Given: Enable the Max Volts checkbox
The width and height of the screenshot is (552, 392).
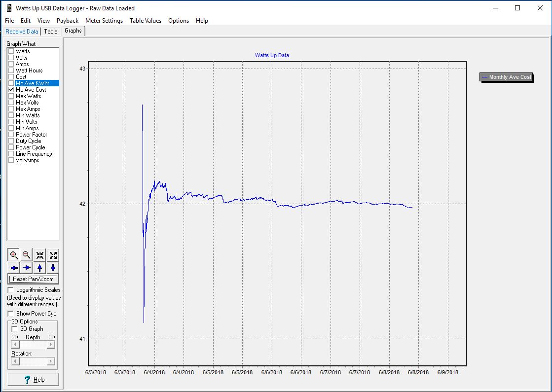Looking at the screenshot, I should tap(11, 103).
